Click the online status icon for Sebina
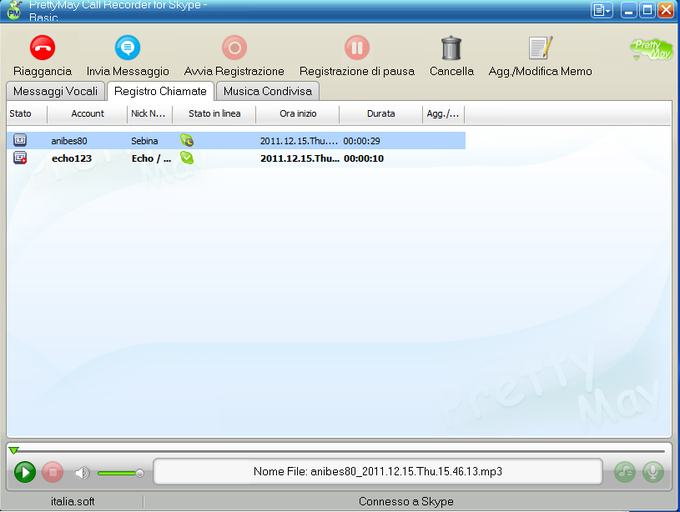 click(187, 140)
